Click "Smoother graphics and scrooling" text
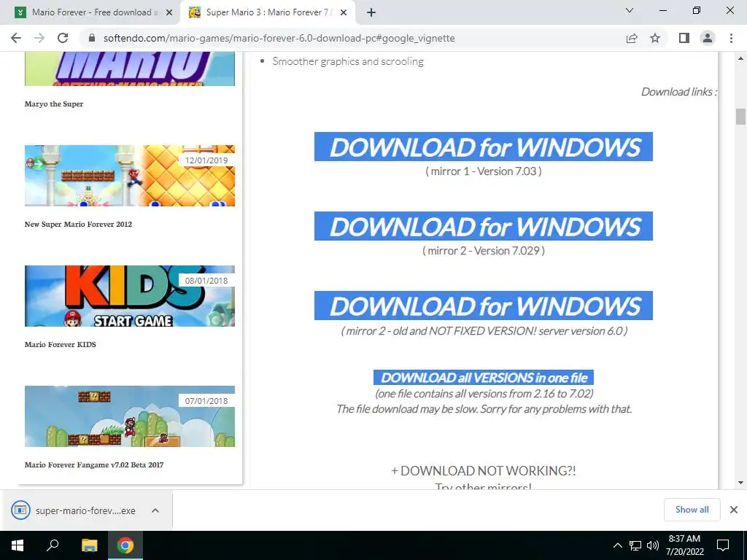 (x=348, y=61)
